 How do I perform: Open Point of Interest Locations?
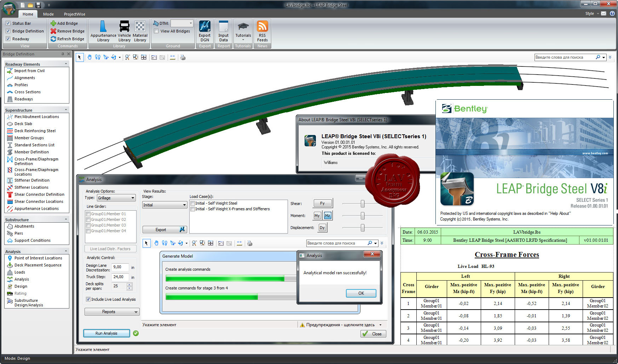click(x=35, y=258)
